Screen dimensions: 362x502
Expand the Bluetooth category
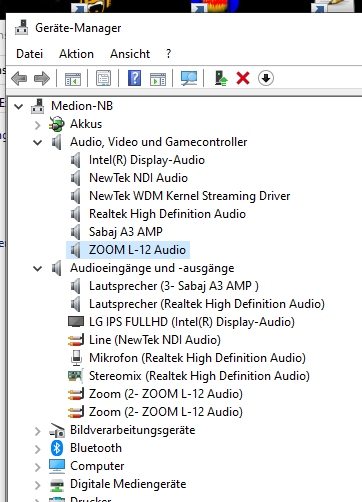click(37, 449)
